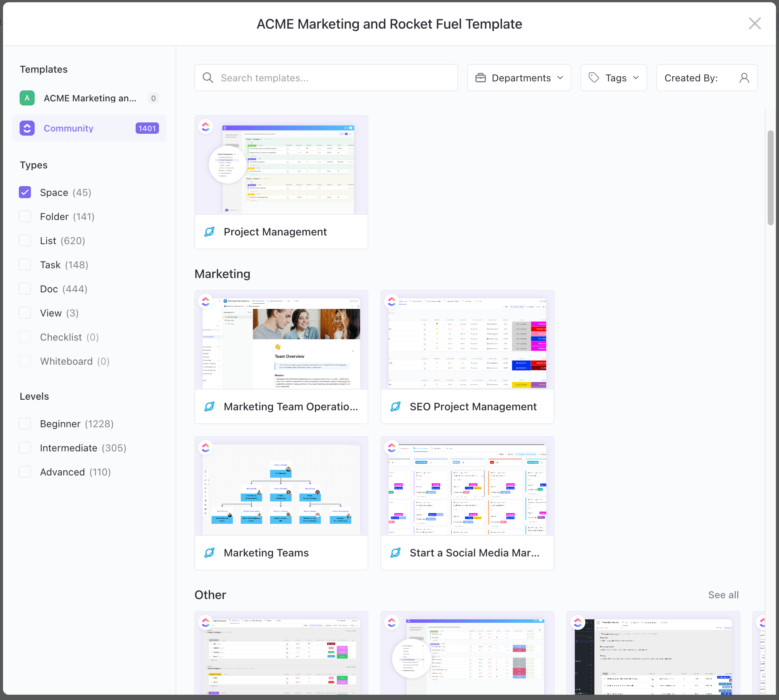Click the Search templates input field
The height and width of the screenshot is (700, 779).
[x=335, y=78]
